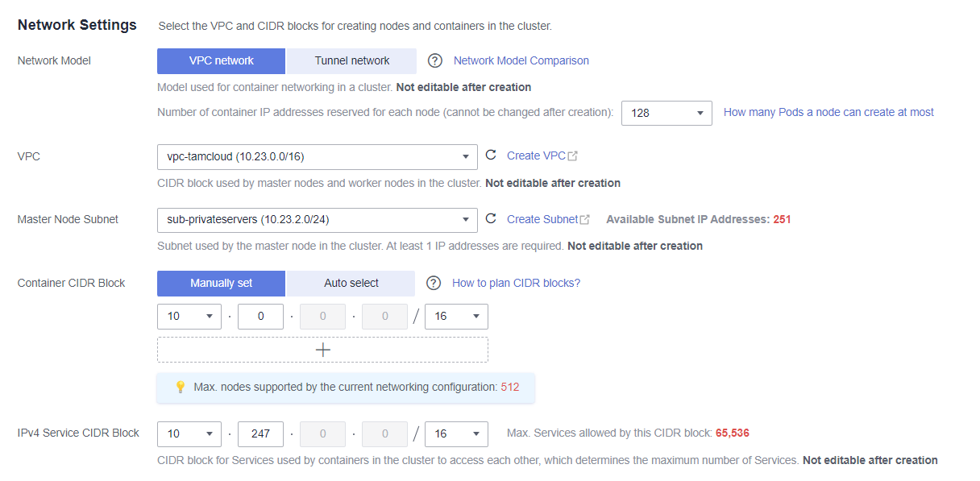980x481 pixels.
Task: Open the VPC dropdown vpc-tamcloud
Action: (317, 156)
